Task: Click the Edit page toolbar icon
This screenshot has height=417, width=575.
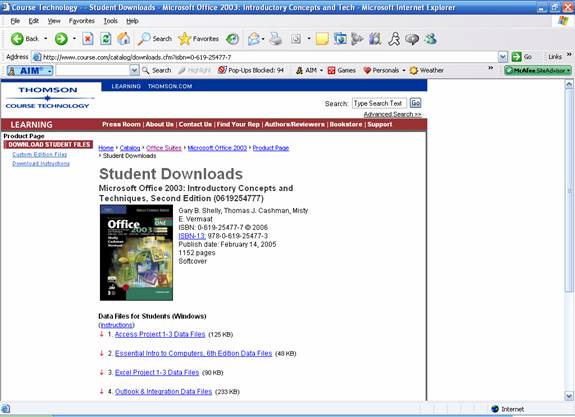Action: [x=296, y=39]
